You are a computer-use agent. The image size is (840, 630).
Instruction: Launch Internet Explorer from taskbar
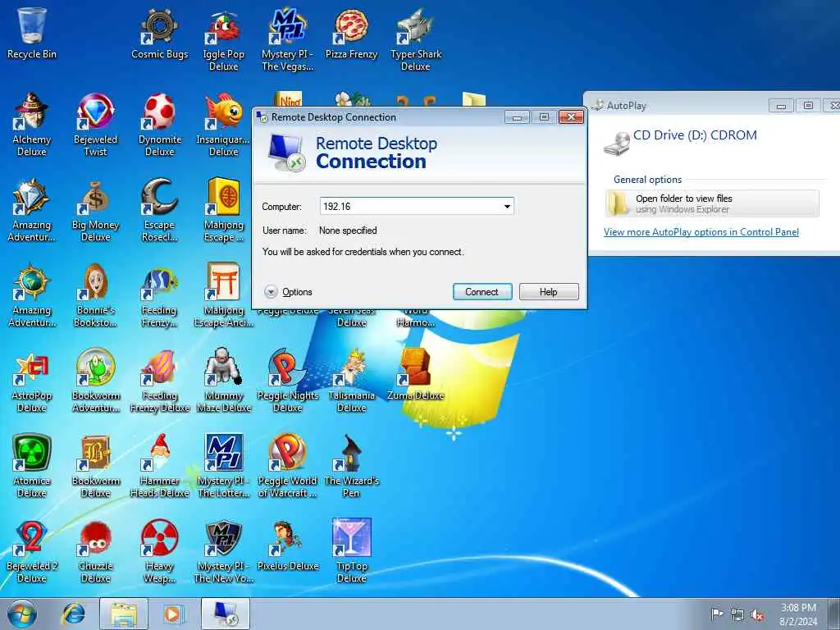click(x=73, y=614)
